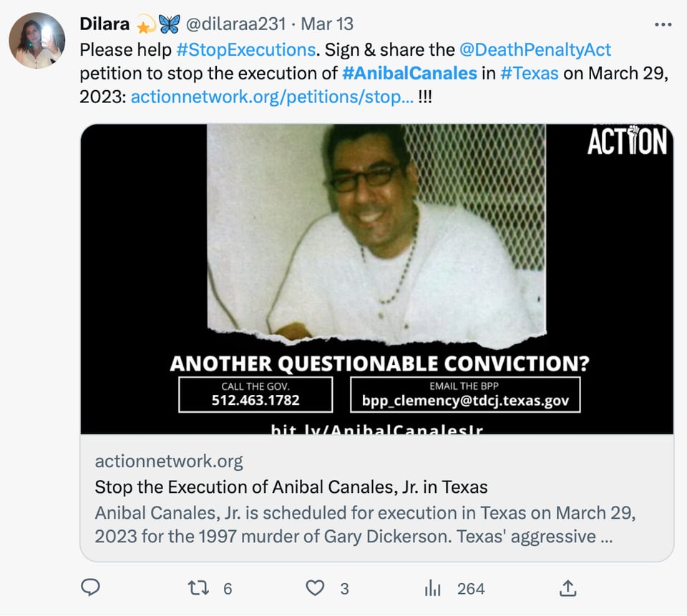Like the tweet with the heart icon

[x=315, y=588]
